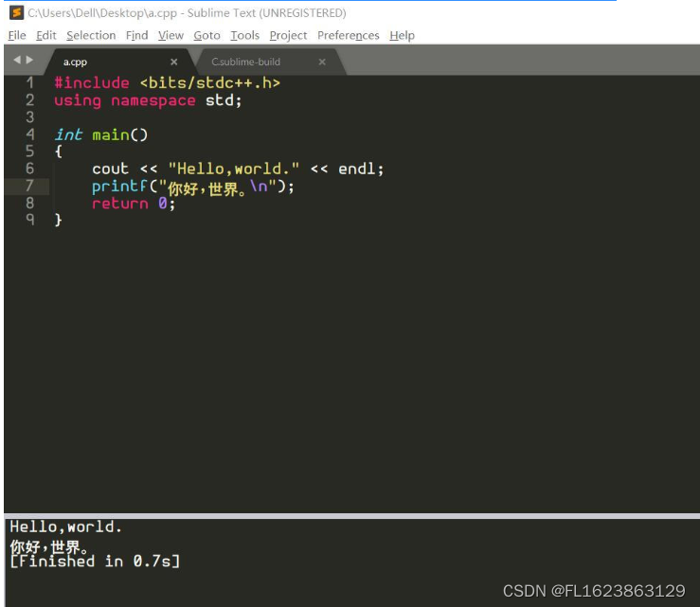Image resolution: width=700 pixels, height=607 pixels.
Task: Click line number 4 in the gutter
Action: point(30,134)
